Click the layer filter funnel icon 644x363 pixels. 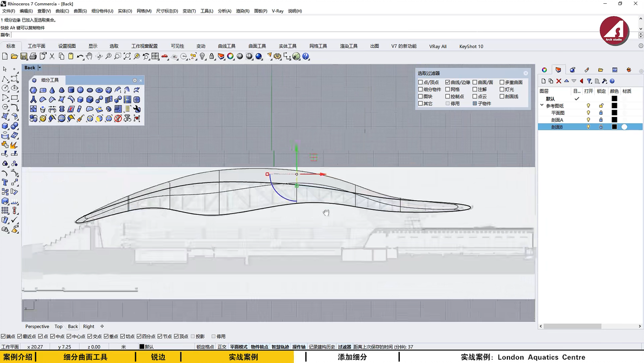tap(589, 81)
